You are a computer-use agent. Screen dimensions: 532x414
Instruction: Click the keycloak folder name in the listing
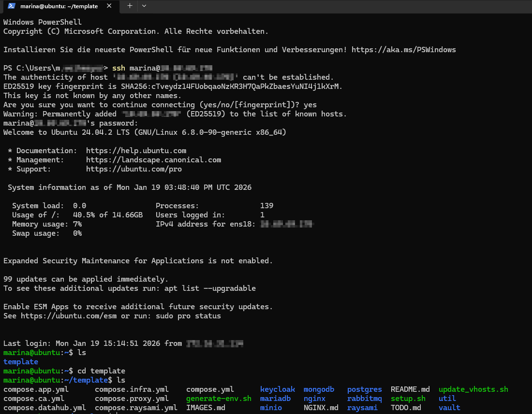278,389
